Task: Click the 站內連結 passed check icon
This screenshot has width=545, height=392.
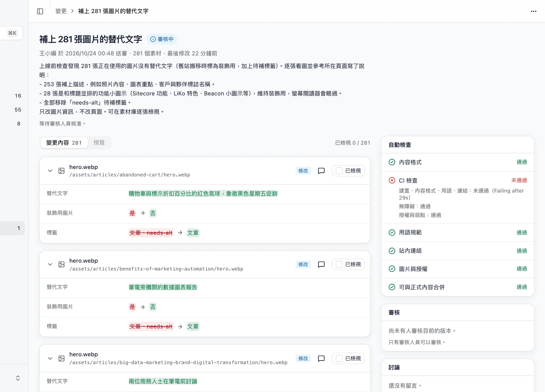Action: click(392, 251)
